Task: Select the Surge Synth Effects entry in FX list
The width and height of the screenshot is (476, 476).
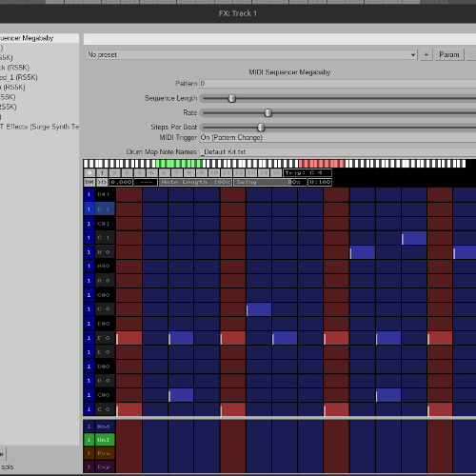Action: tap(39, 127)
